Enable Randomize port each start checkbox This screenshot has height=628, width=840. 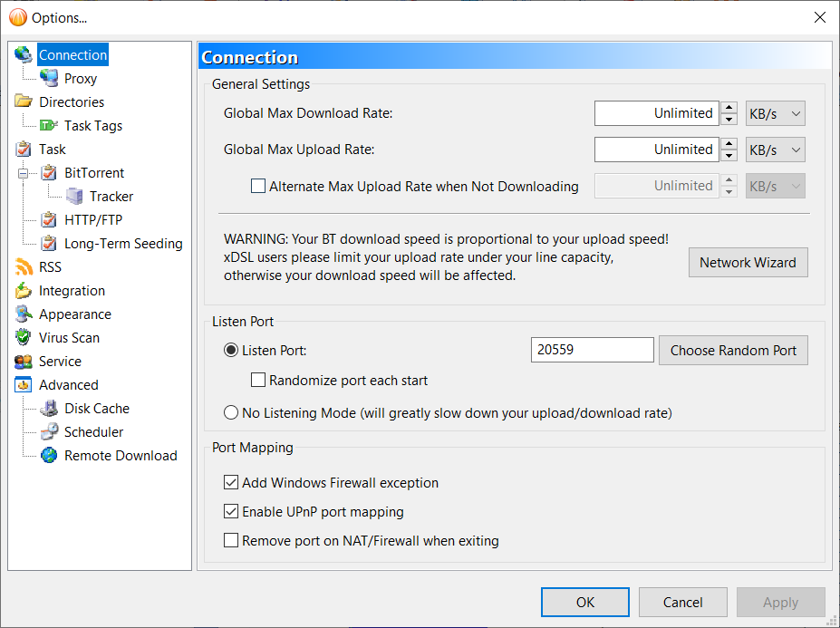tap(258, 381)
